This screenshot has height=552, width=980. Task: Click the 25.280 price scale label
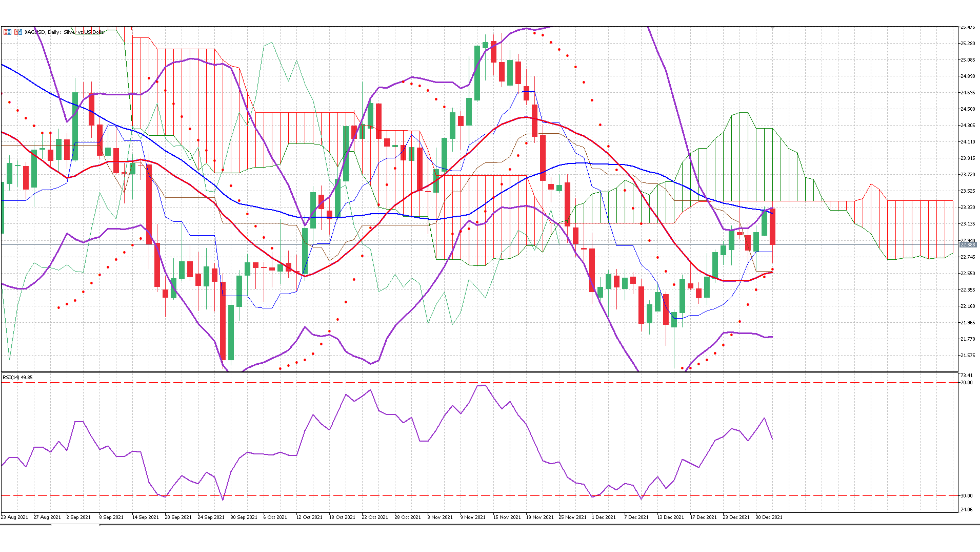(967, 43)
